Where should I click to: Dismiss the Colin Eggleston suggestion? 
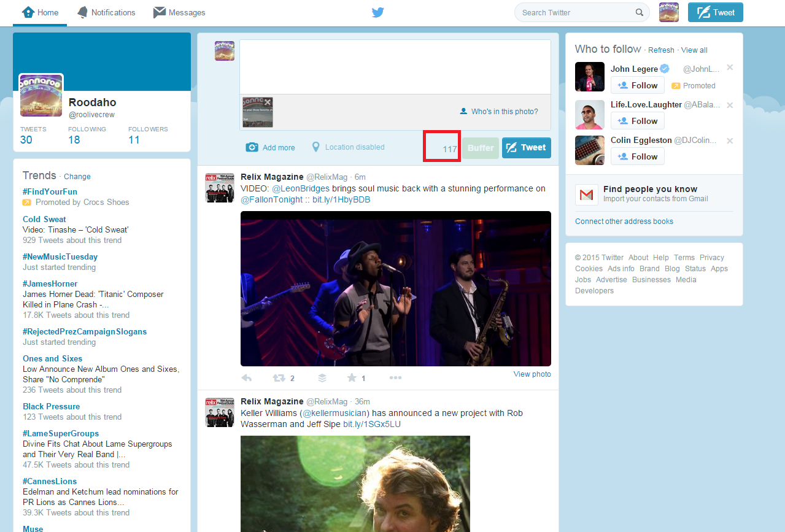pyautogui.click(x=730, y=141)
